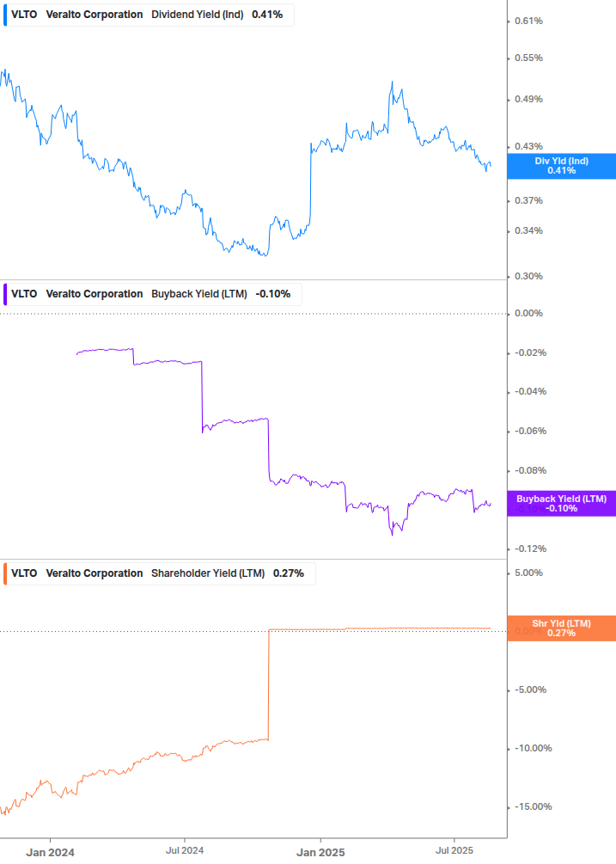Viewport: 616px width, 864px height.
Task: Click the -10.00% tick on shareholder yield axis
Action: coord(533,748)
